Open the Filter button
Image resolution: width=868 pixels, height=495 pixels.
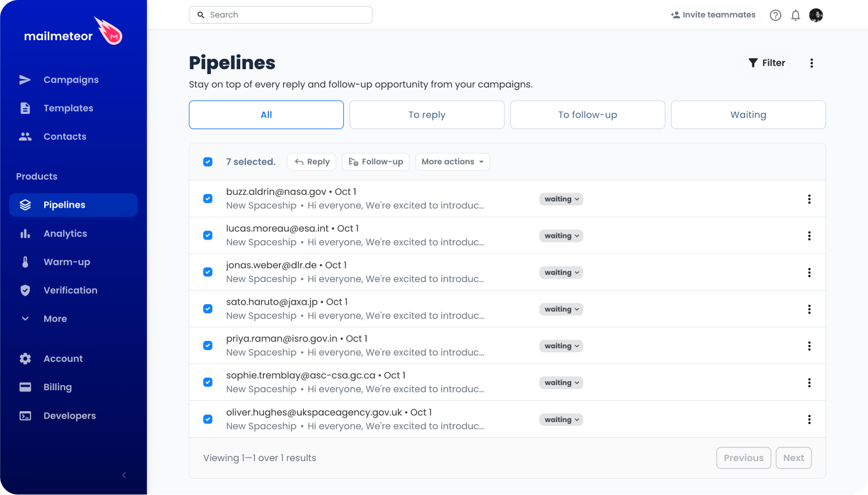tap(767, 63)
